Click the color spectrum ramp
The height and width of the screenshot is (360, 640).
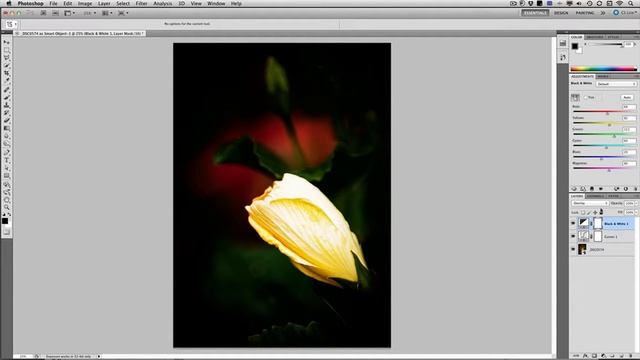(x=603, y=69)
